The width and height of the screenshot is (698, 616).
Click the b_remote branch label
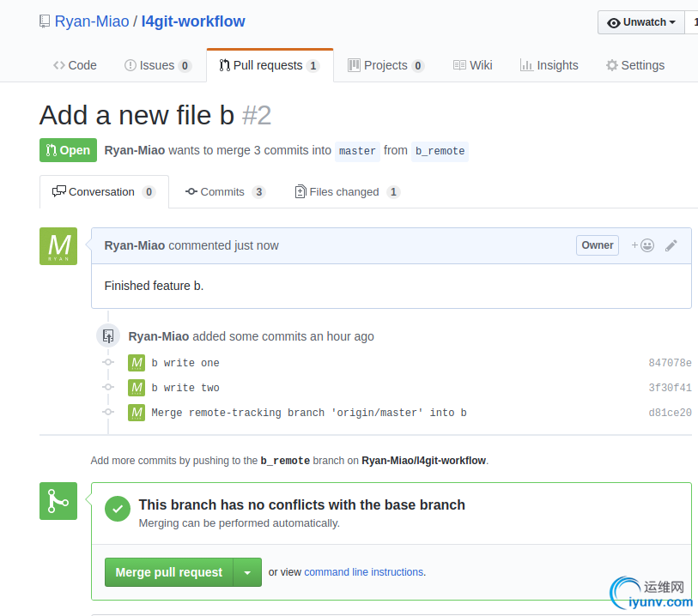pos(440,151)
